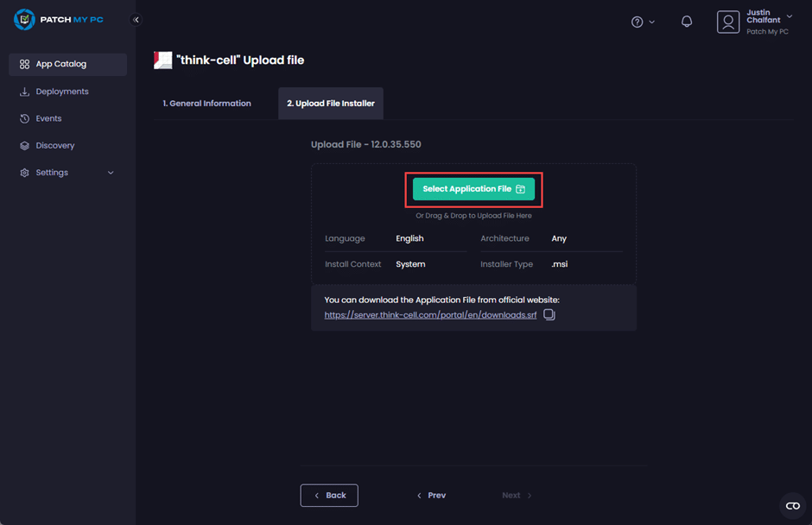Open the Events page
Viewport: 812px width, 525px height.
[48, 118]
